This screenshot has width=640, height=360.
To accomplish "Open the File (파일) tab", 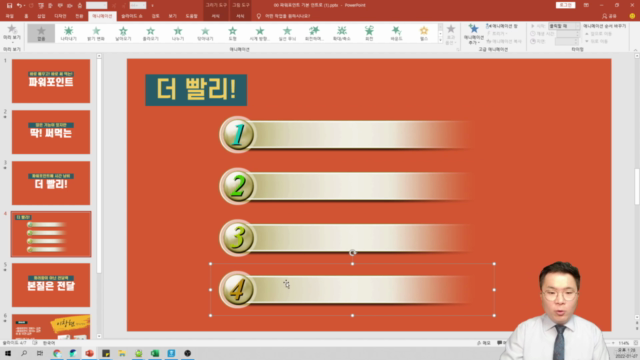I will tap(9, 16).
